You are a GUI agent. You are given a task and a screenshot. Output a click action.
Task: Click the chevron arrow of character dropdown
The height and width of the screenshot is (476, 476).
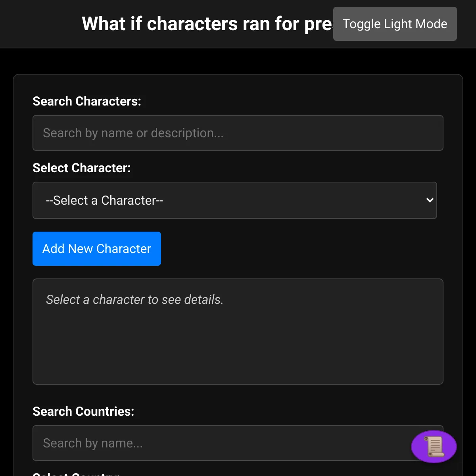coord(430,200)
